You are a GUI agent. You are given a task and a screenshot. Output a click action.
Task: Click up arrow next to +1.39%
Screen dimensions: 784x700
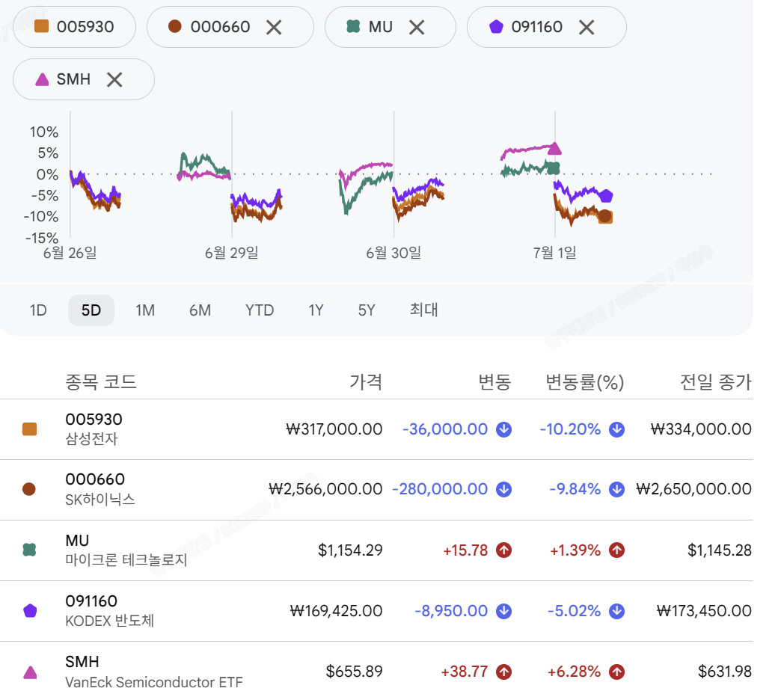[616, 550]
